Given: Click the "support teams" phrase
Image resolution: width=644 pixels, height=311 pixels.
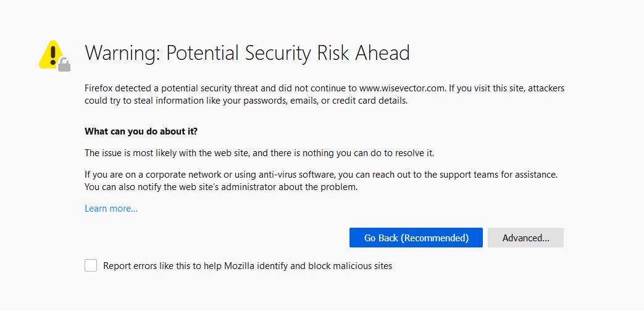Looking at the screenshot, I should click(480, 175).
